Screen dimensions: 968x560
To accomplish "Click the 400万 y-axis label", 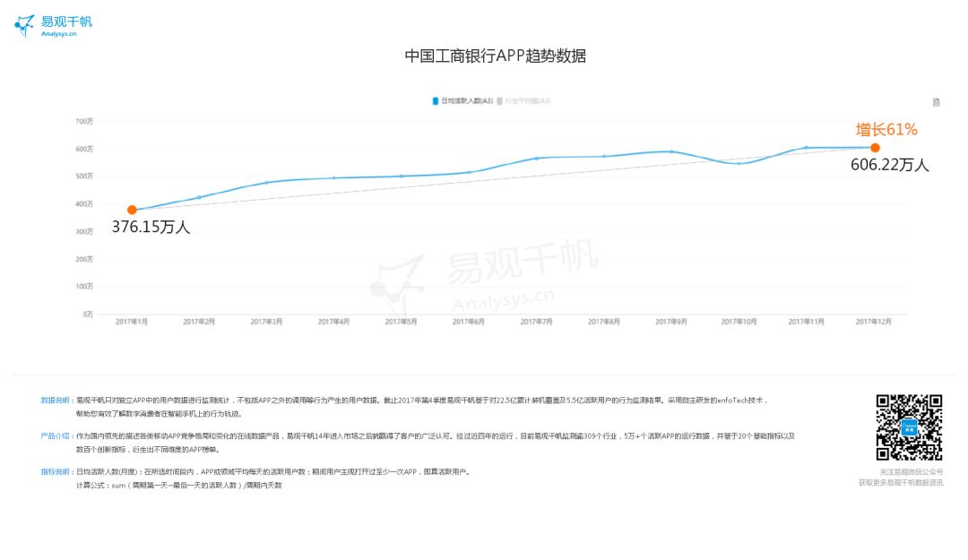I will 84,203.
